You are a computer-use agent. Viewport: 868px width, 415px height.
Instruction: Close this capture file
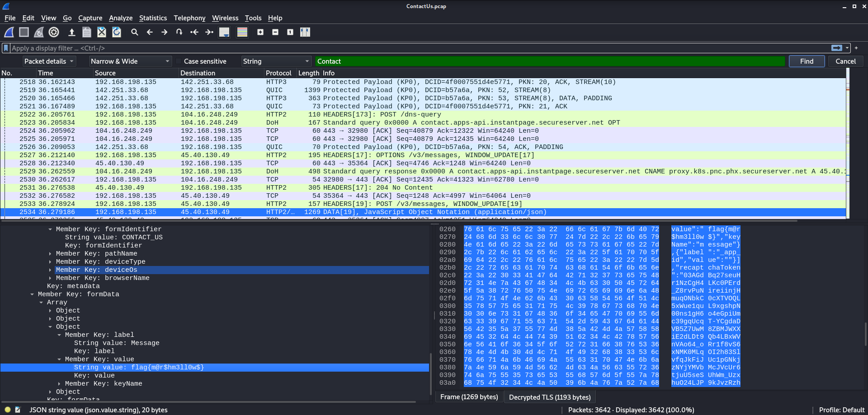[x=102, y=32]
